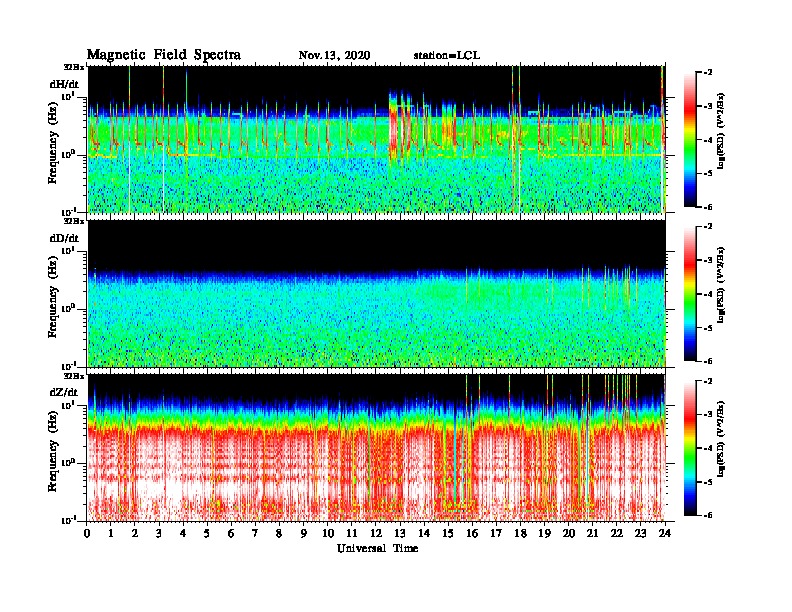Click hour 15 on the Universal Time axis
792x612 pixels.
[x=448, y=534]
